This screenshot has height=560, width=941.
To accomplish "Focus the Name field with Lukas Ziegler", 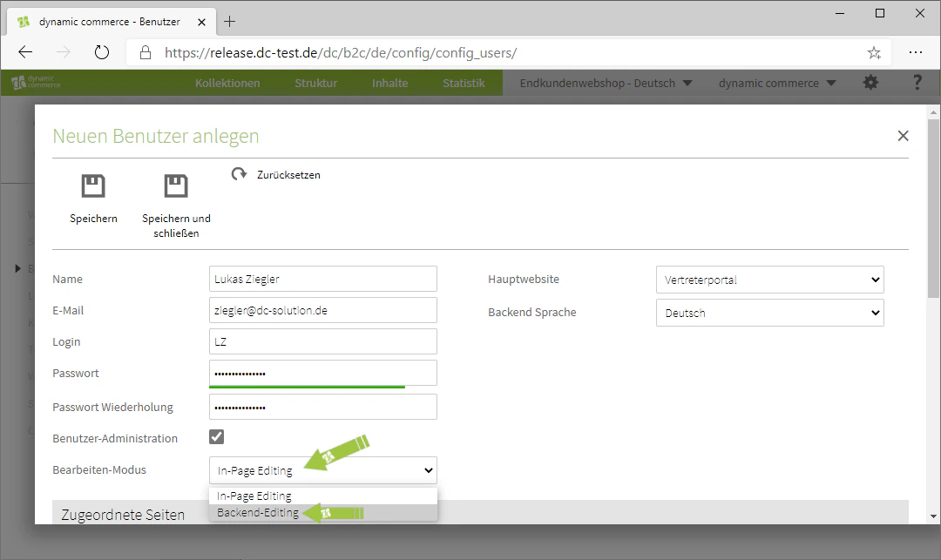I will [x=323, y=279].
